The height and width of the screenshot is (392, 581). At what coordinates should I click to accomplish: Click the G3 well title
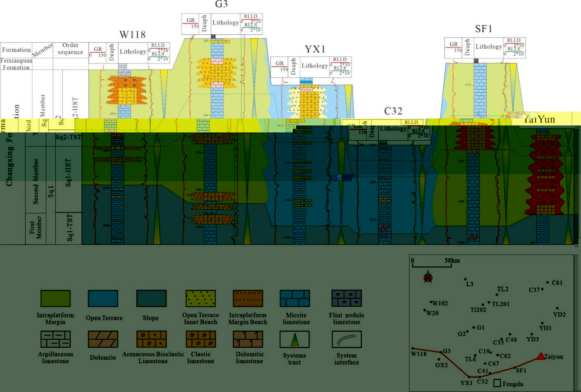click(221, 5)
